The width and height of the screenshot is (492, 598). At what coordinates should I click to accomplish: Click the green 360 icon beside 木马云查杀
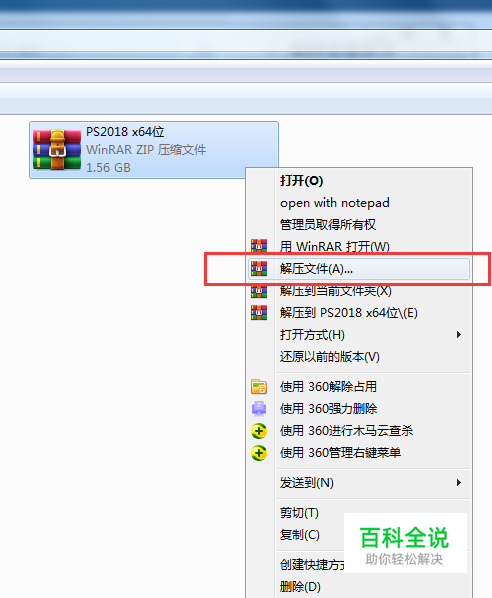[259, 431]
